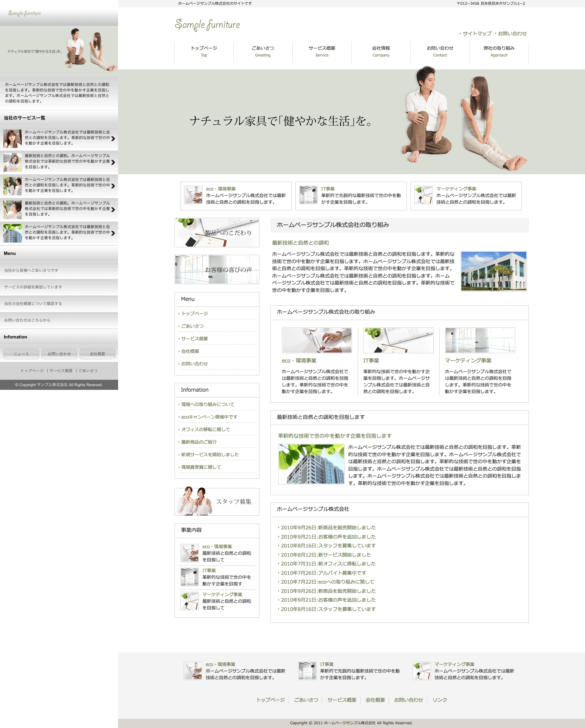Click the Sample furniture logo in header
585x728 pixels.
tap(207, 25)
